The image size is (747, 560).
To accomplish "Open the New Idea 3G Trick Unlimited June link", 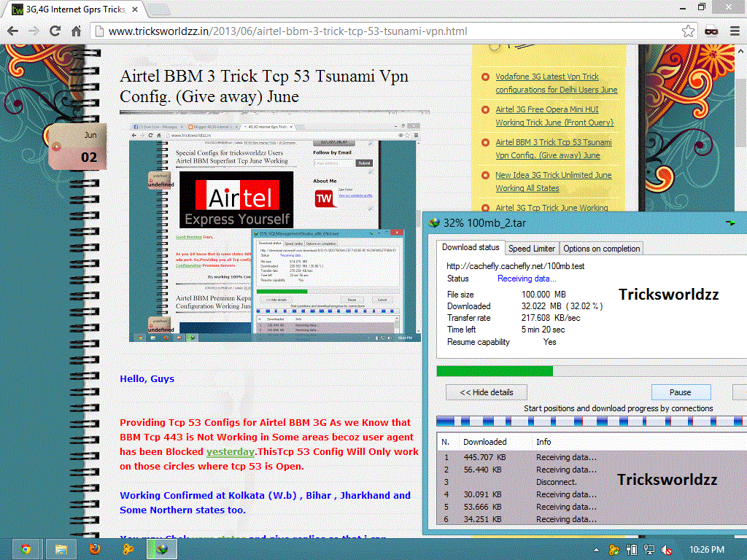I will pyautogui.click(x=554, y=182).
